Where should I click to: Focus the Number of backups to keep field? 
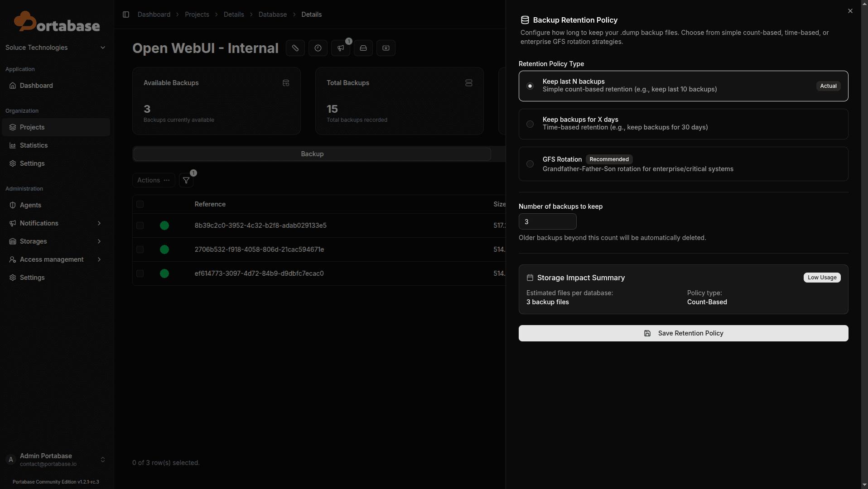tap(548, 222)
